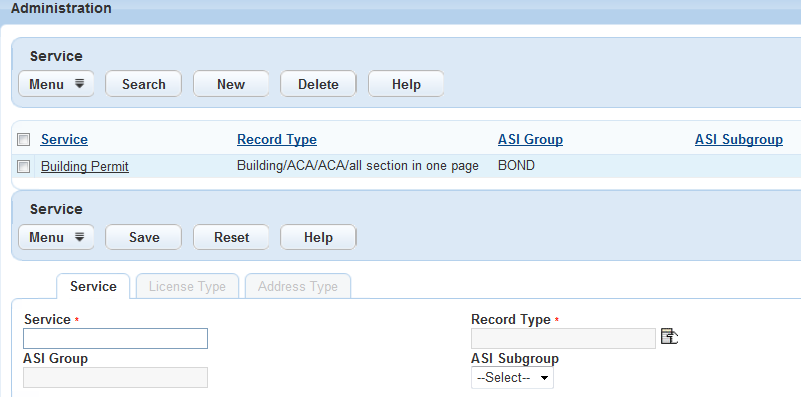Viewport: 801px width, 397px height.
Task: Save the service form
Action: point(144,237)
